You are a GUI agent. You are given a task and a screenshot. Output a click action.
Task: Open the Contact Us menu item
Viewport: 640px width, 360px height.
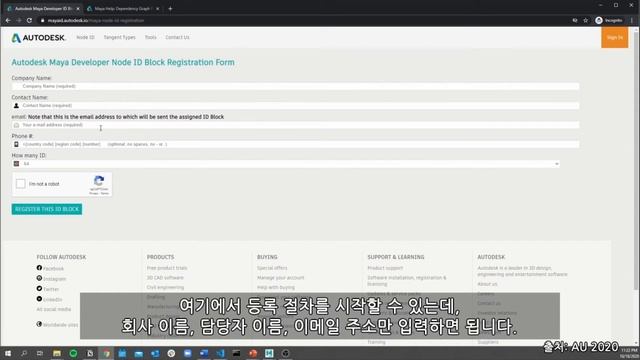(x=177, y=37)
